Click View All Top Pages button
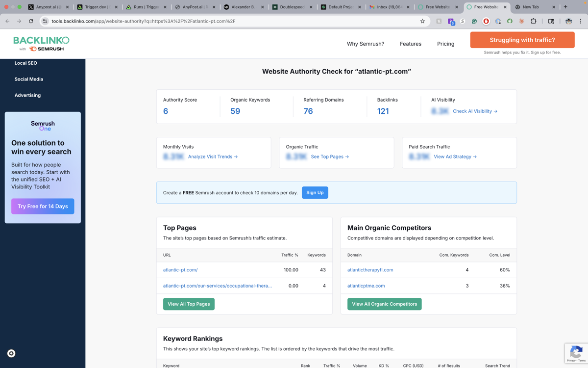588x368 pixels. click(189, 304)
